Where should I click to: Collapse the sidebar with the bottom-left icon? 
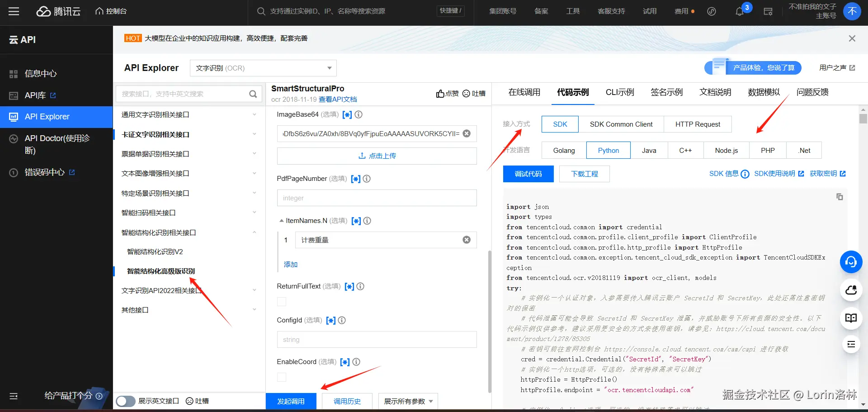click(x=14, y=396)
